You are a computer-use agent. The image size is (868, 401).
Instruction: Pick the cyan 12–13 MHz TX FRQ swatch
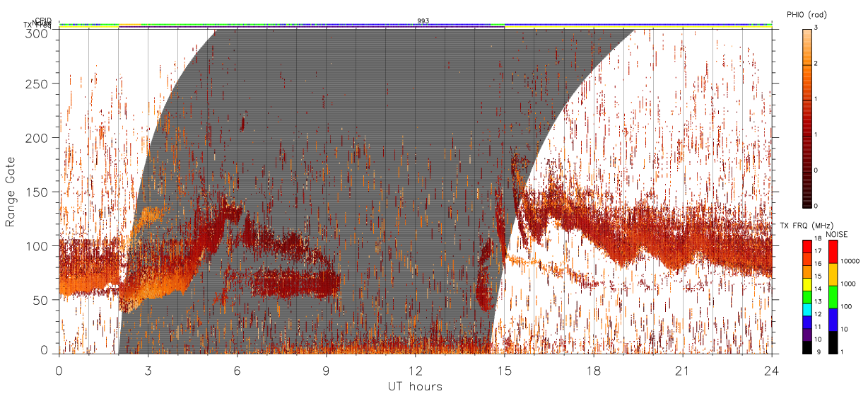click(807, 309)
